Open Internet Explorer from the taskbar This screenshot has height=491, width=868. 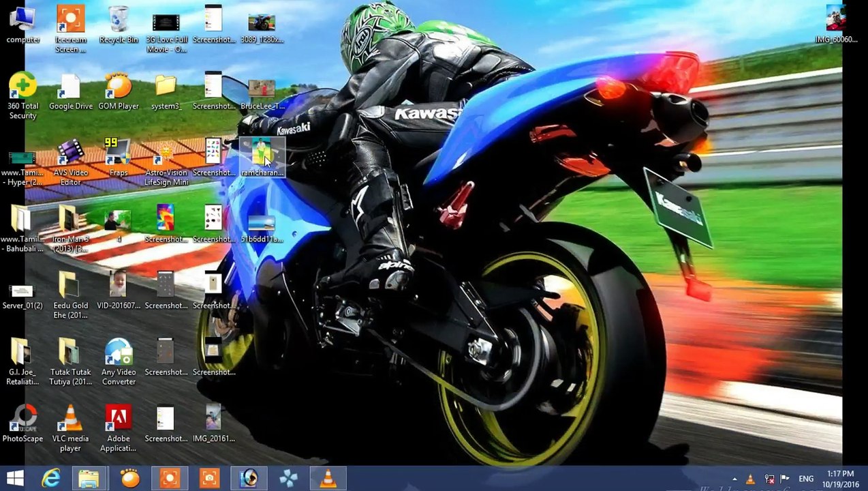[51, 479]
